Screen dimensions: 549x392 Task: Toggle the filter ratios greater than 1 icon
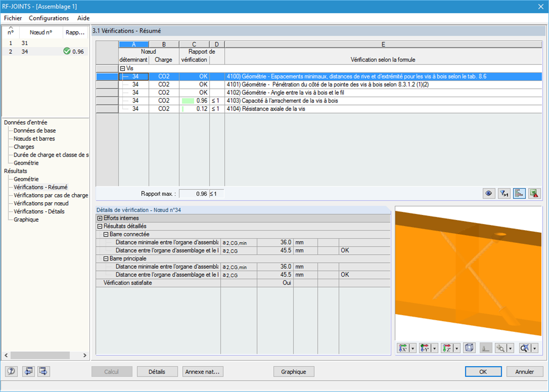(x=504, y=194)
